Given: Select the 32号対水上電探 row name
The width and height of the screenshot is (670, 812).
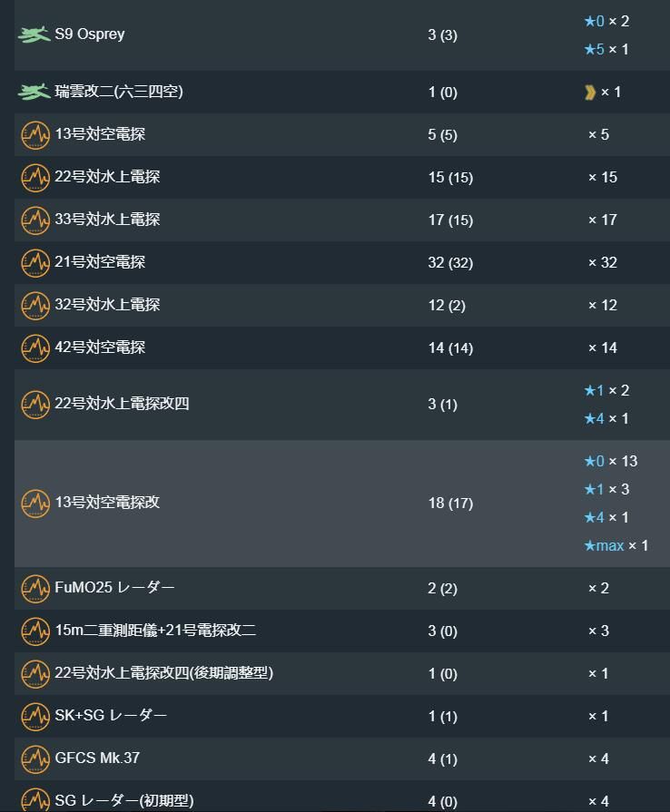Looking at the screenshot, I should (107, 305).
